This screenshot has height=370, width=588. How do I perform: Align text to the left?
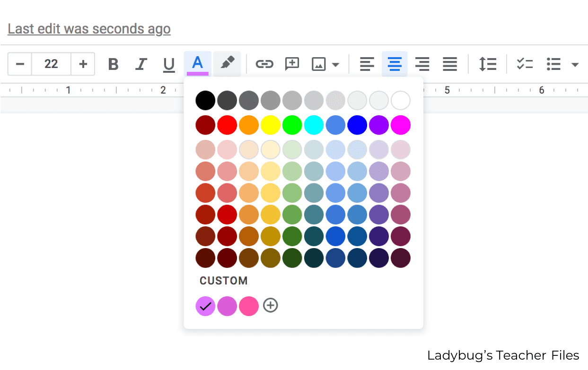click(x=367, y=64)
